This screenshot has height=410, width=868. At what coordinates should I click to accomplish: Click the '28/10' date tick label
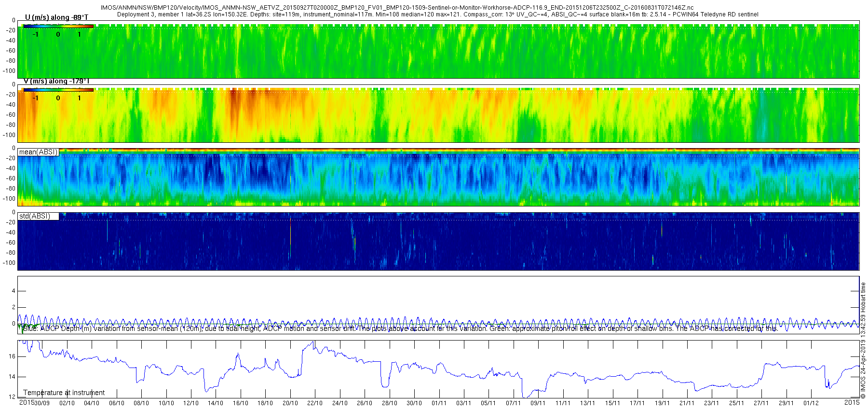(390, 403)
